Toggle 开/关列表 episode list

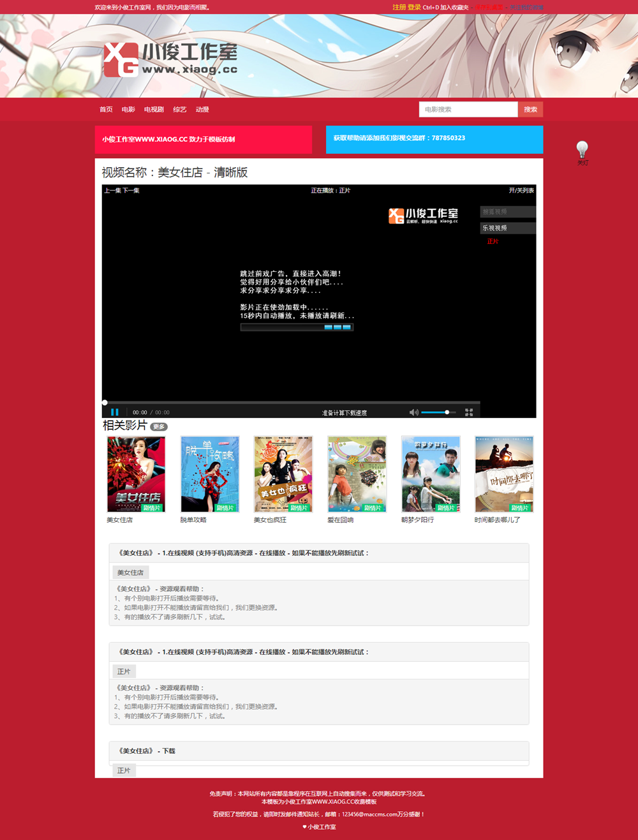point(521,190)
